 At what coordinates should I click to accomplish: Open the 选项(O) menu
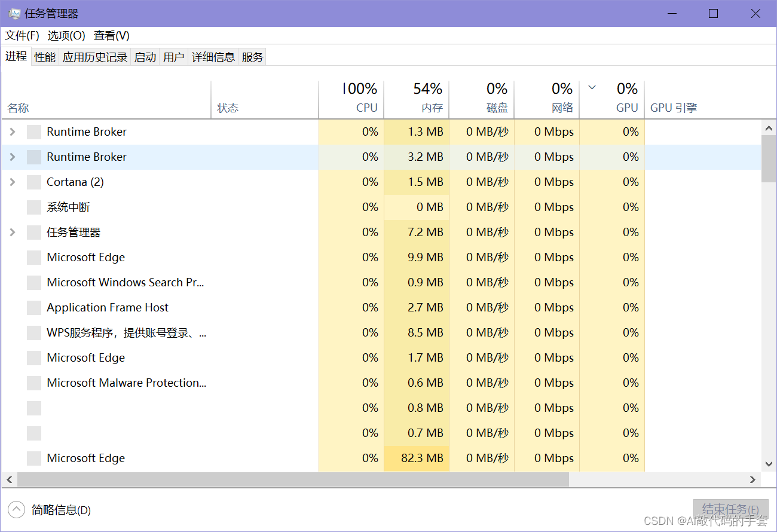(66, 36)
